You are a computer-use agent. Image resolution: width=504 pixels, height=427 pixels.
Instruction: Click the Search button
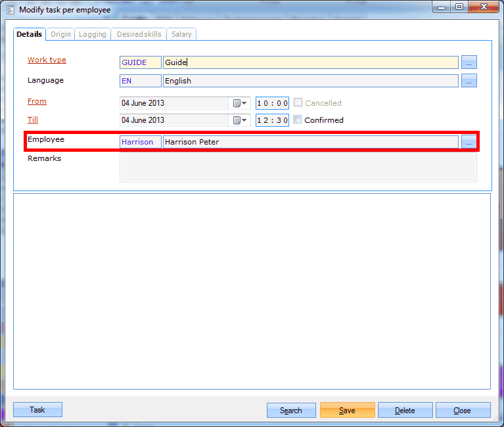[291, 411]
